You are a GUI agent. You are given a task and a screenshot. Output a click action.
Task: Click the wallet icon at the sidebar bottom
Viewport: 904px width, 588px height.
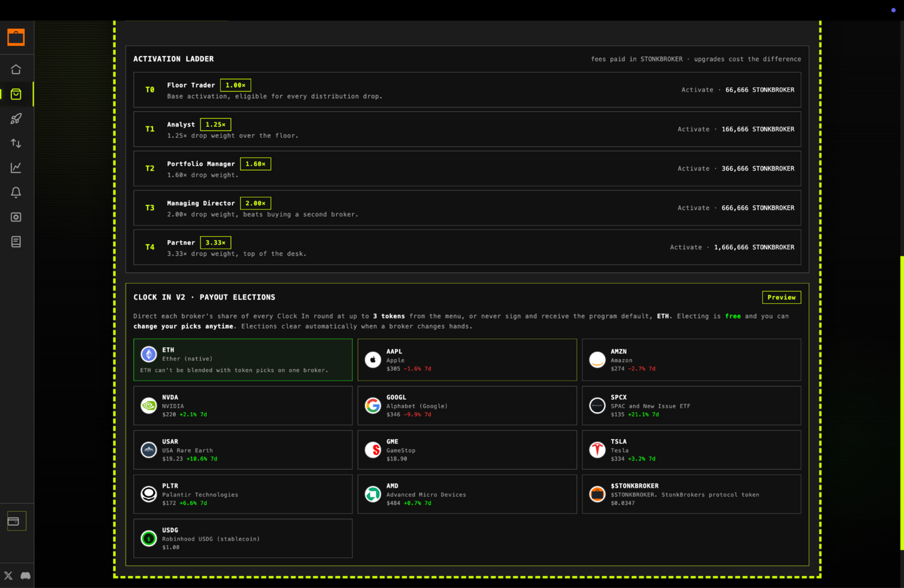tap(14, 521)
